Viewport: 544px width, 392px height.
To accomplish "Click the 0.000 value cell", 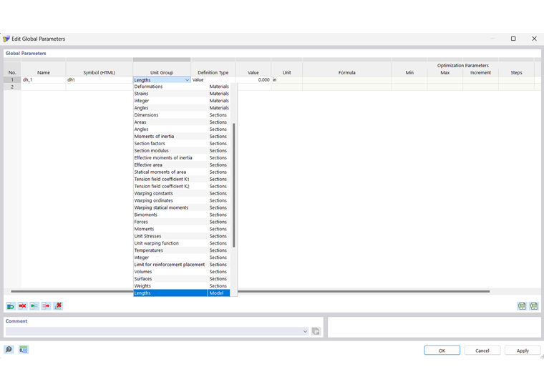I will 253,79.
